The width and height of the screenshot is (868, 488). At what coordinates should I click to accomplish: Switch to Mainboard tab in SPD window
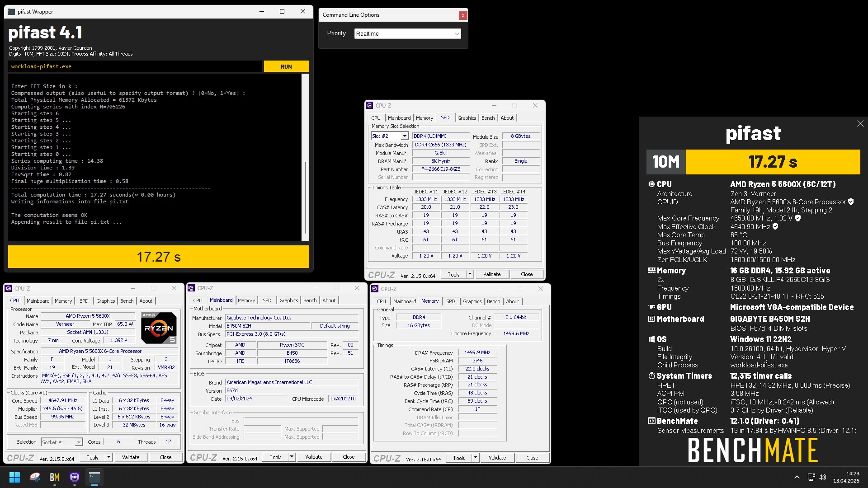tap(399, 118)
